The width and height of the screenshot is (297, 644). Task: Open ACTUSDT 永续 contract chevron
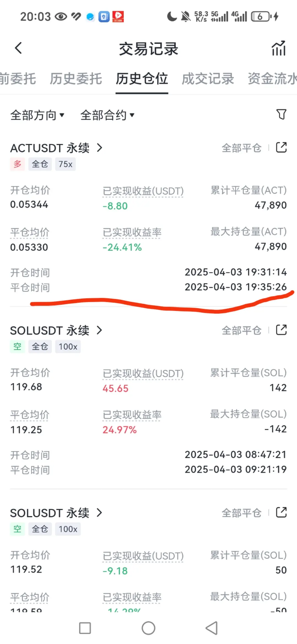(100, 148)
